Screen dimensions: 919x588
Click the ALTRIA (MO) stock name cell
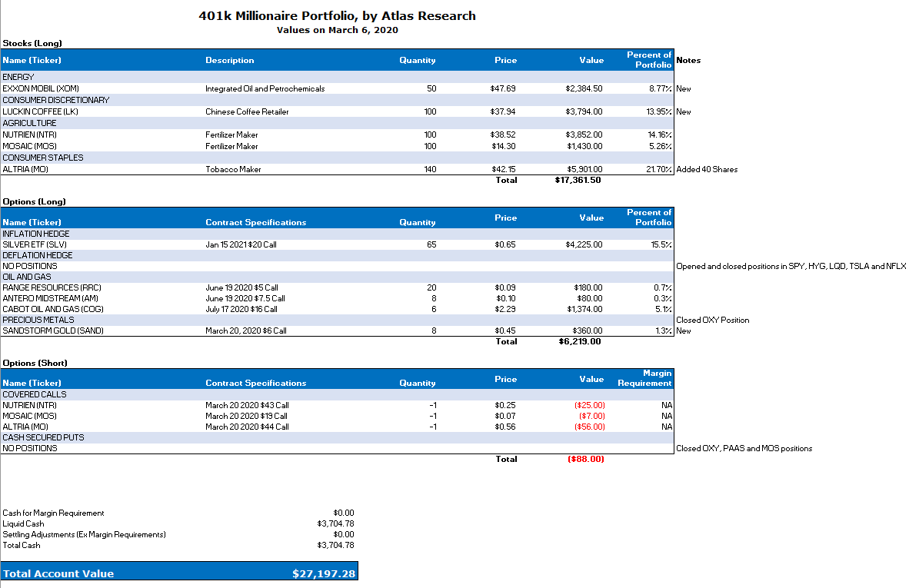(25, 169)
